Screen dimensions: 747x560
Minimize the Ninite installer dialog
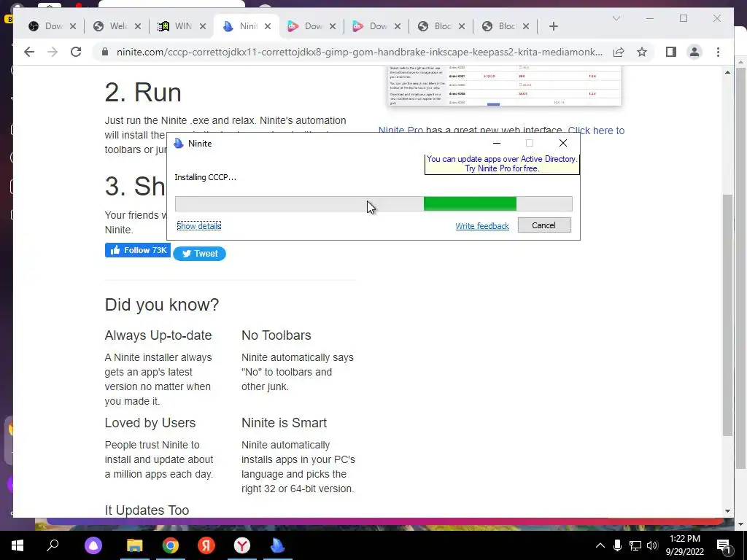point(496,144)
